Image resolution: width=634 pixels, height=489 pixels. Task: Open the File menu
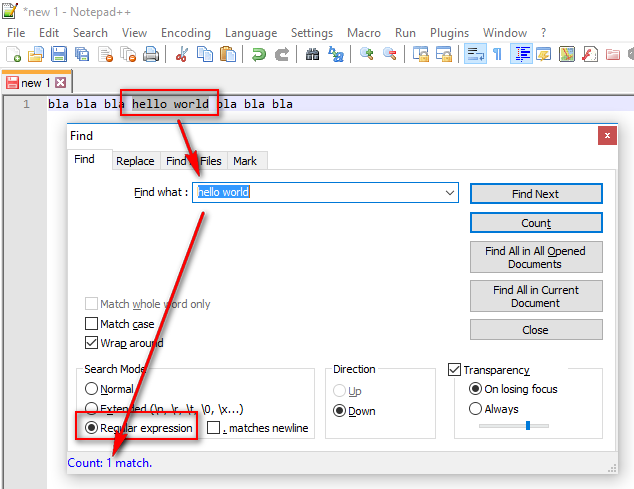pyautogui.click(x=16, y=33)
